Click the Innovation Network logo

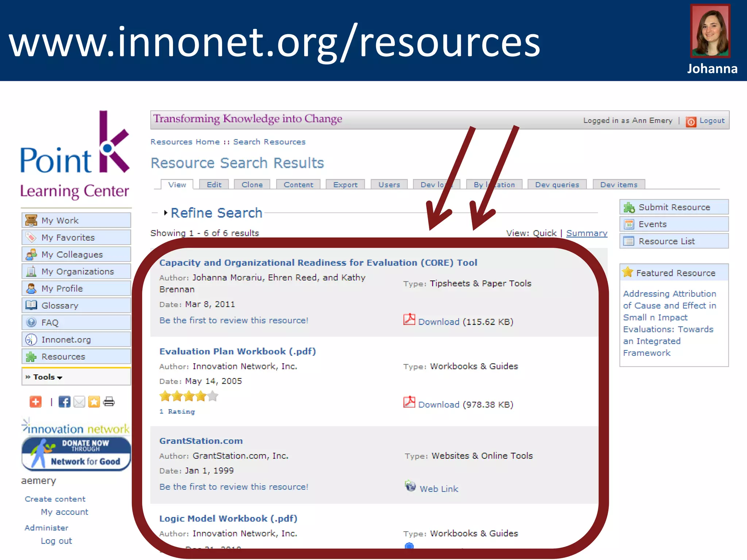pyautogui.click(x=76, y=427)
